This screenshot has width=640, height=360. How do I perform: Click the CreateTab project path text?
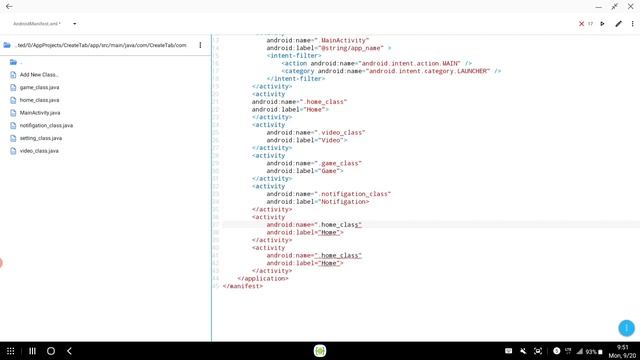point(100,45)
